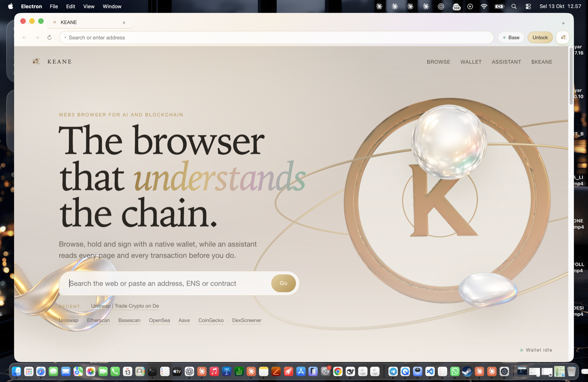This screenshot has height=382, width=588.
Task: Open Google Chrome from the Dock
Action: pos(338,371)
